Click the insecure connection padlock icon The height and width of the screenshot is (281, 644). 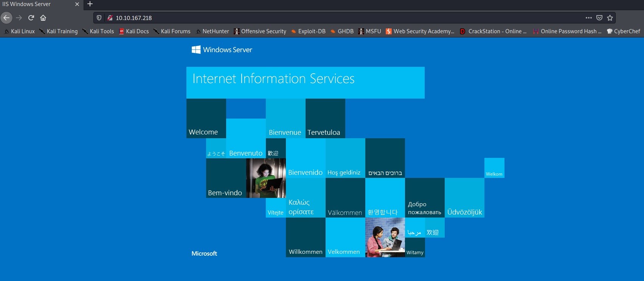[110, 18]
